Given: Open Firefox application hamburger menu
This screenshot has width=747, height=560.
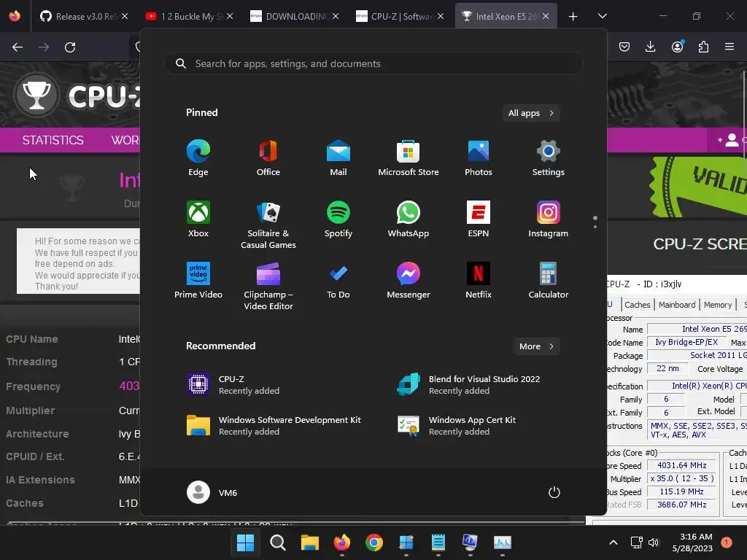Looking at the screenshot, I should pyautogui.click(x=729, y=47).
